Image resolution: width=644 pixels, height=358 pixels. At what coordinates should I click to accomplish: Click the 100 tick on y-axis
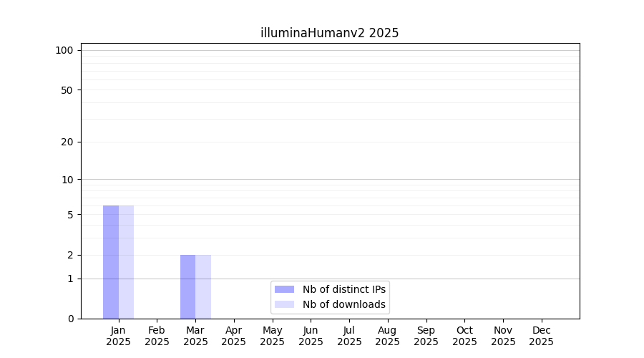pos(64,50)
